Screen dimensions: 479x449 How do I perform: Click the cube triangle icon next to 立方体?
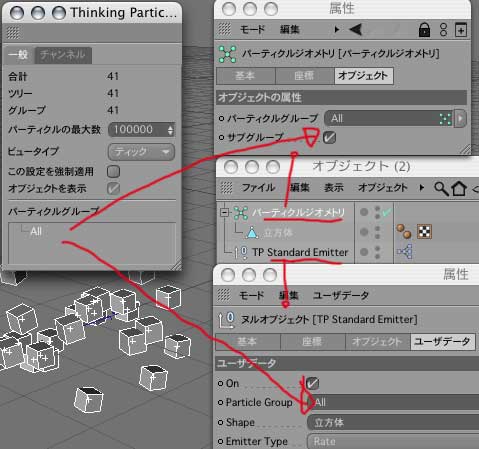(x=252, y=232)
